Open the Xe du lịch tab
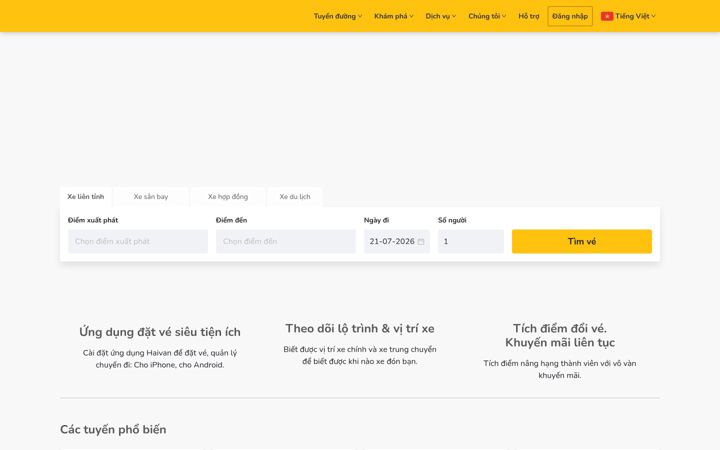The height and width of the screenshot is (450, 720). click(x=295, y=197)
